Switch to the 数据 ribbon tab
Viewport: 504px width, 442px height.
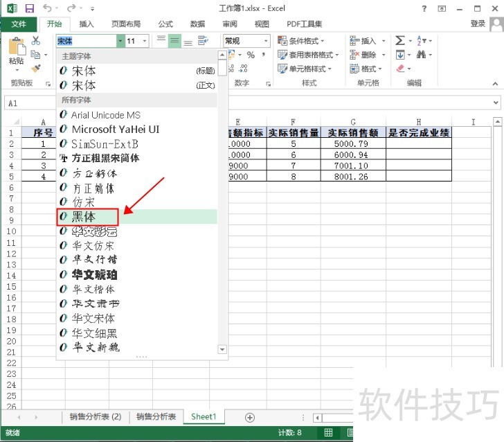click(197, 24)
